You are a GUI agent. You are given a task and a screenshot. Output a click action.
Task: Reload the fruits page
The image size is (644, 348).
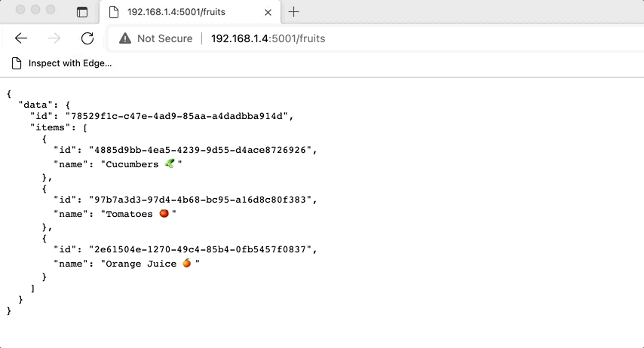click(87, 38)
